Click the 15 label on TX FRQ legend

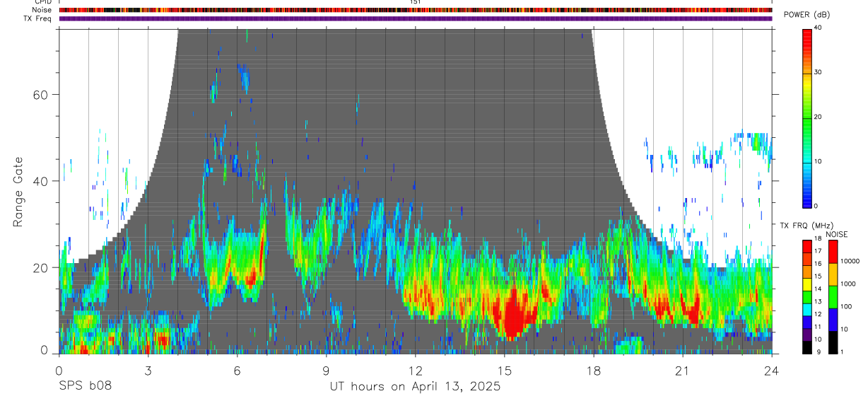tap(819, 277)
